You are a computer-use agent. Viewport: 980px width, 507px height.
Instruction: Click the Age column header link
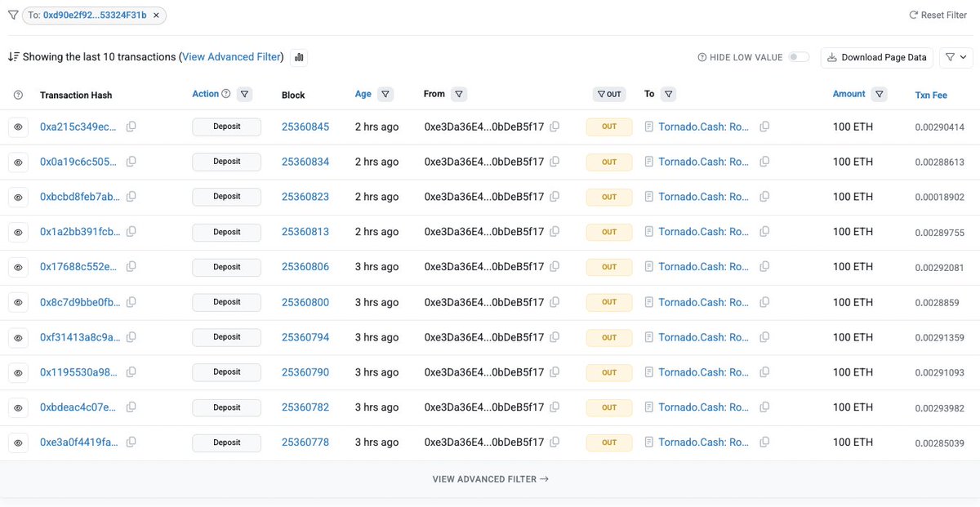[363, 94]
